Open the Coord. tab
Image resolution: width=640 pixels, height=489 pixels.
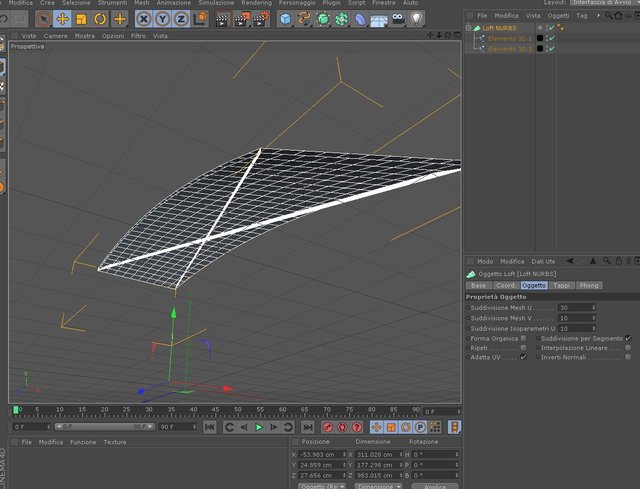point(506,285)
